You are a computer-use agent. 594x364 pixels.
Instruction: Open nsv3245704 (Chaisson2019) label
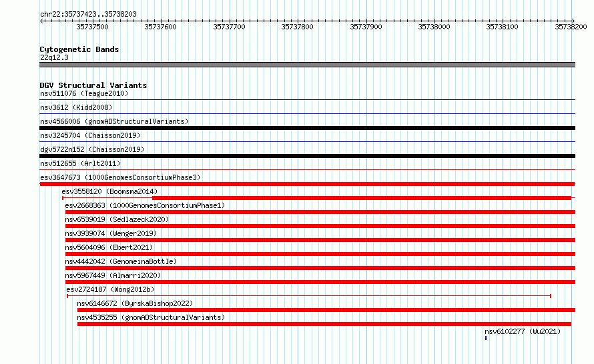(x=90, y=135)
